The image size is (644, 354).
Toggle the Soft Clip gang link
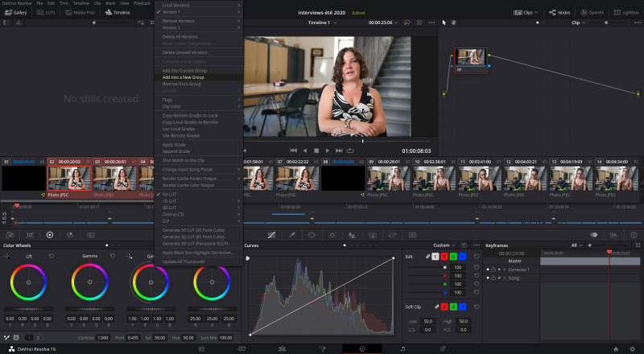point(436,307)
